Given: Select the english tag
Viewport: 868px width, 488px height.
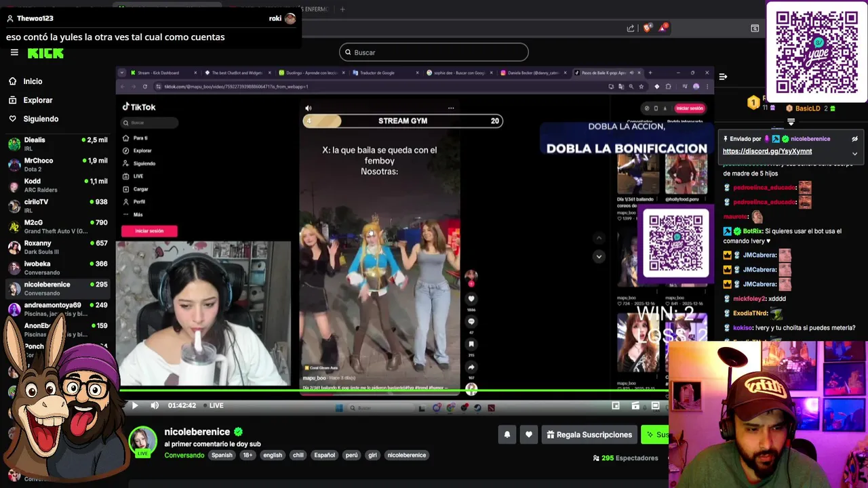Looking at the screenshot, I should [273, 455].
